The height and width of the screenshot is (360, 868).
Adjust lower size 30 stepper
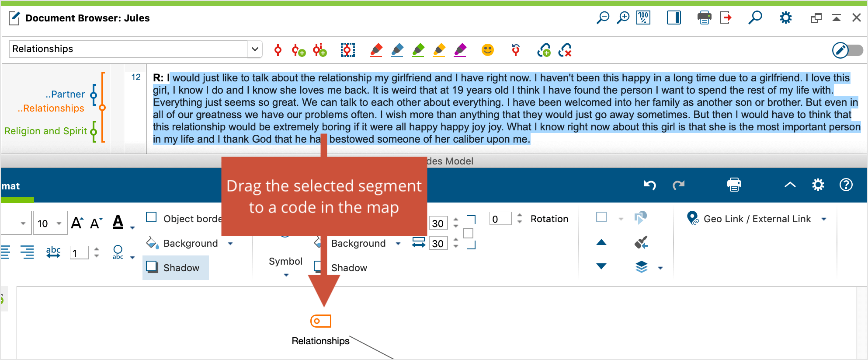[x=456, y=243]
